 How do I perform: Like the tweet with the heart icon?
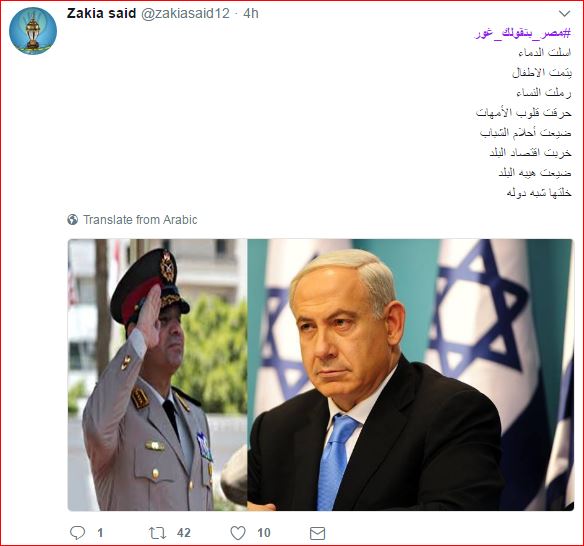tap(238, 533)
